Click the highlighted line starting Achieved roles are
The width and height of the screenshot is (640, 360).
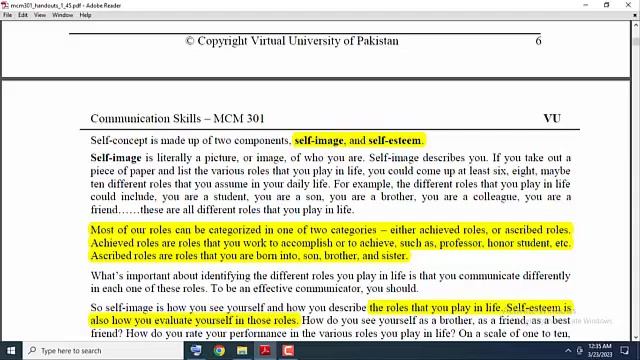point(330,243)
